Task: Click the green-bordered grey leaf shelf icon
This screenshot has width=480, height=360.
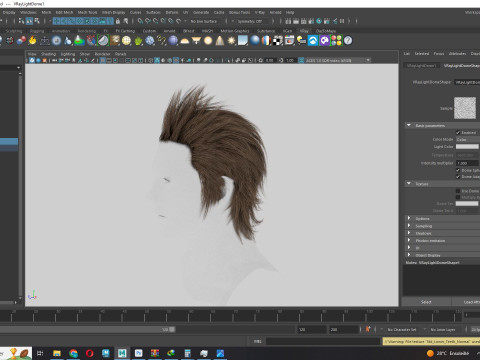Action: pos(103,41)
